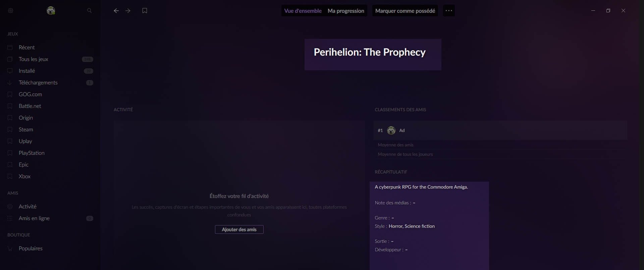Click Marquer comme possédé button

point(405,11)
